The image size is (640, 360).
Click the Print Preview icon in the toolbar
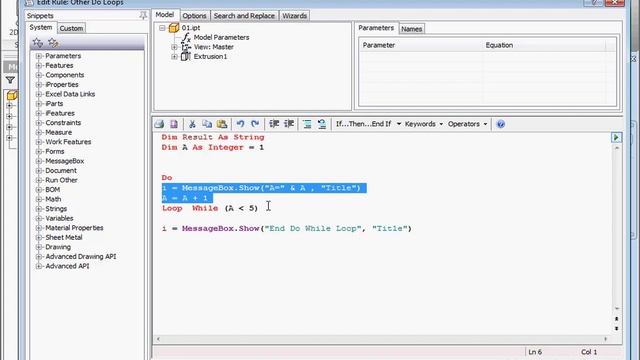pos(174,124)
